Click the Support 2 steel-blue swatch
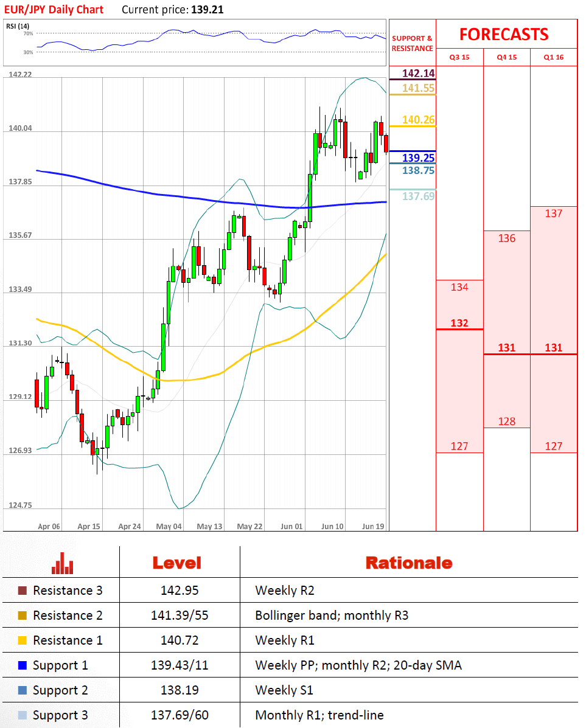The height and width of the screenshot is (728, 586). coord(23,690)
